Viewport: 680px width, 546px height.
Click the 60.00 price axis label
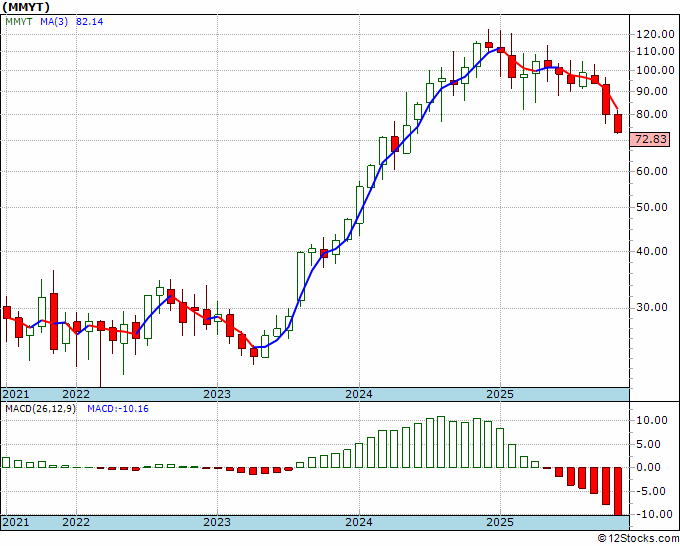point(651,171)
